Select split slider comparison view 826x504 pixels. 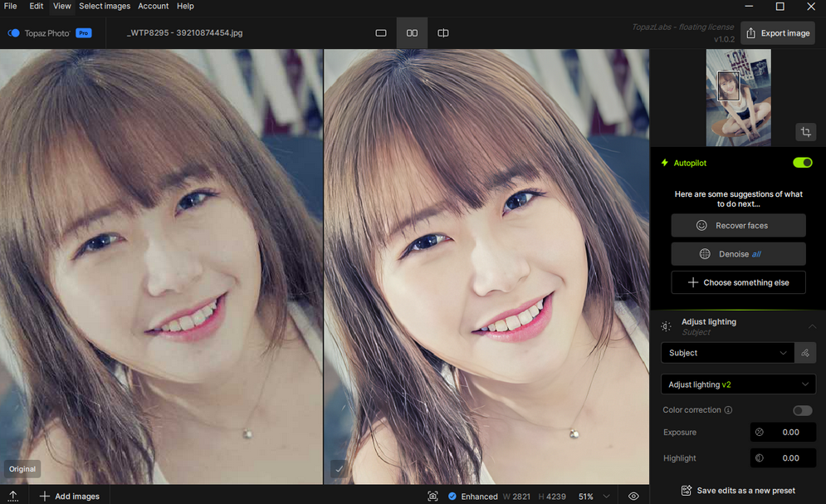click(x=443, y=33)
